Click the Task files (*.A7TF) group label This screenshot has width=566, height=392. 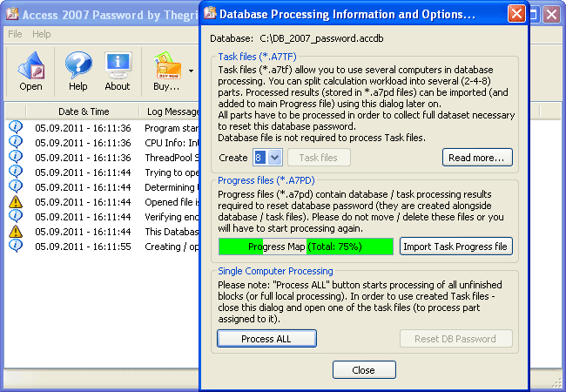257,57
